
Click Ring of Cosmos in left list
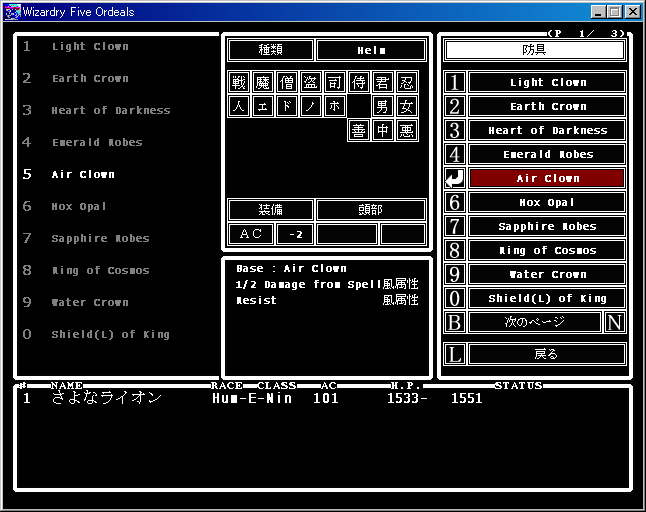101,270
